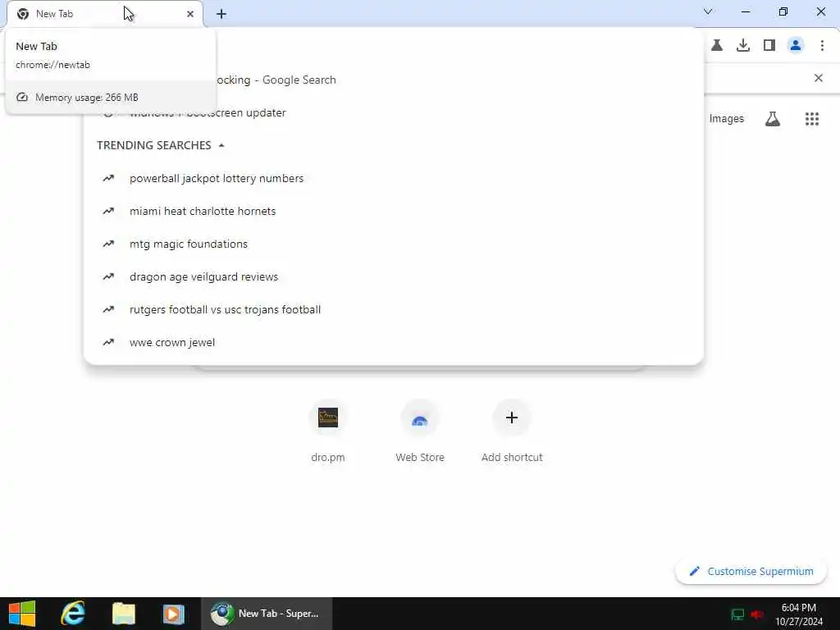Screen dimensions: 840x630
Task: Select the Supermium New Tab taskbar button
Action: pyautogui.click(x=267, y=614)
